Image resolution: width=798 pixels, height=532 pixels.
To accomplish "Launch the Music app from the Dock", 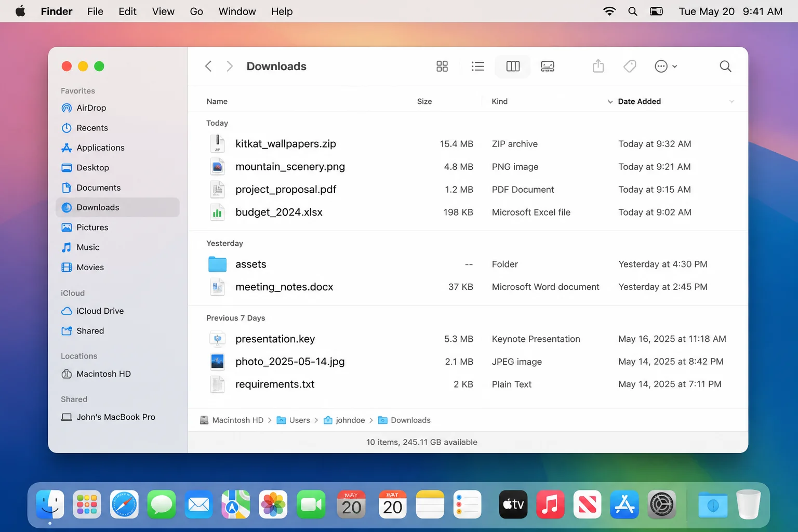I will pos(550,504).
